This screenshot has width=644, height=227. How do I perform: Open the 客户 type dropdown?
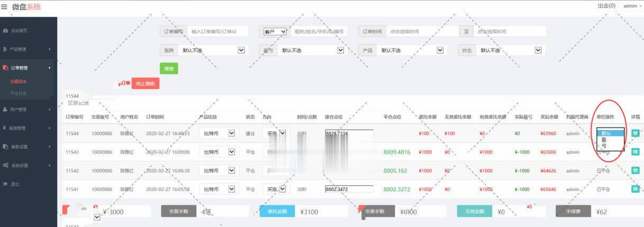click(275, 32)
